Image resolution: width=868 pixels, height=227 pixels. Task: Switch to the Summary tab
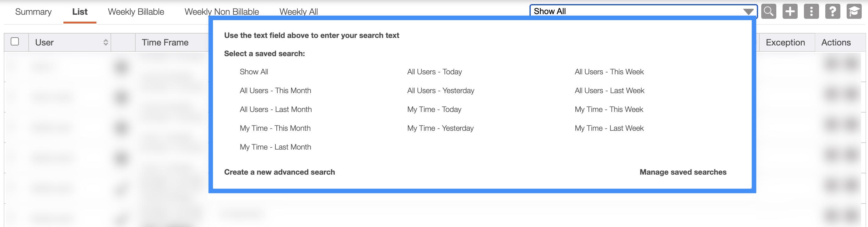pyautogui.click(x=33, y=12)
